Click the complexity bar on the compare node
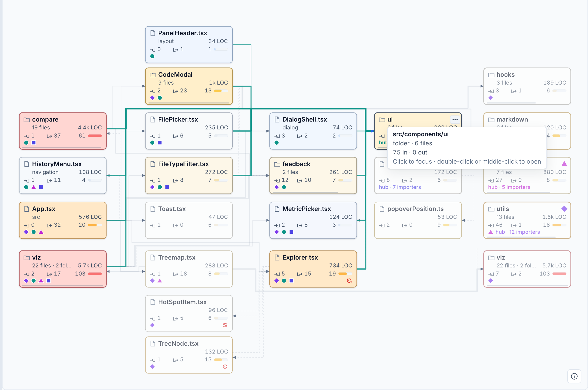This screenshot has height=390, width=588. [95, 136]
